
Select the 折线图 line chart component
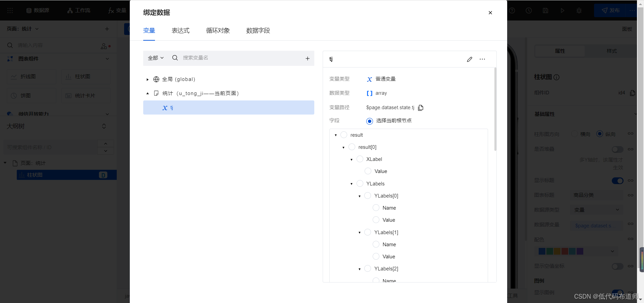pos(32,77)
